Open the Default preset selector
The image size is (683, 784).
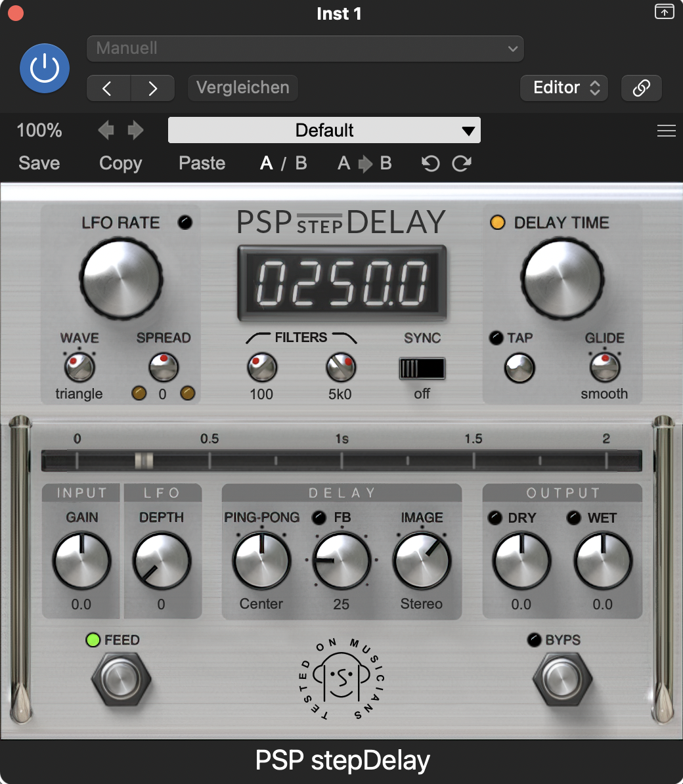point(324,130)
